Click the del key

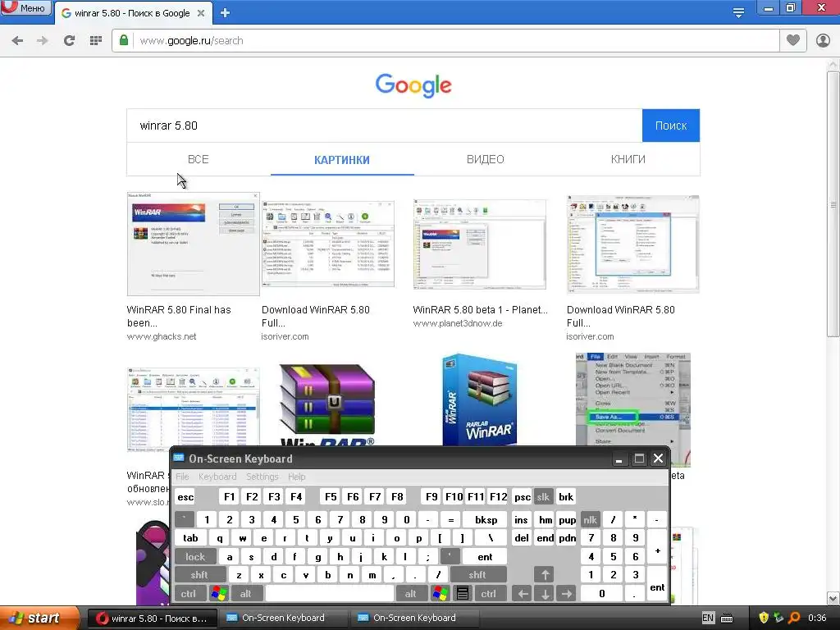pyautogui.click(x=522, y=538)
